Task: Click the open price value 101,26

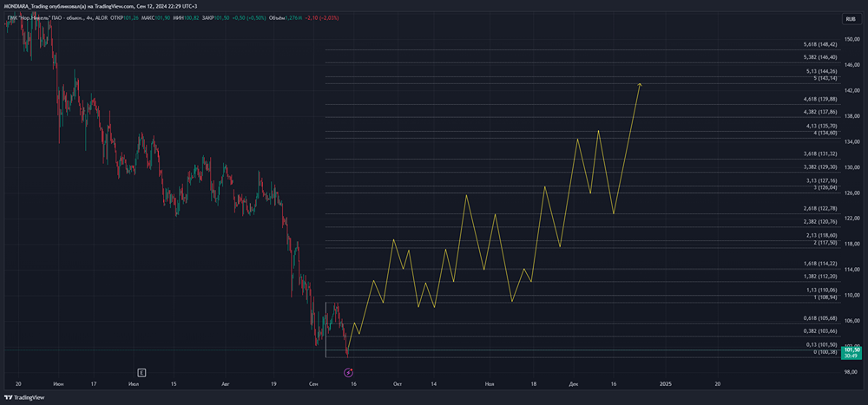Action: pyautogui.click(x=131, y=17)
